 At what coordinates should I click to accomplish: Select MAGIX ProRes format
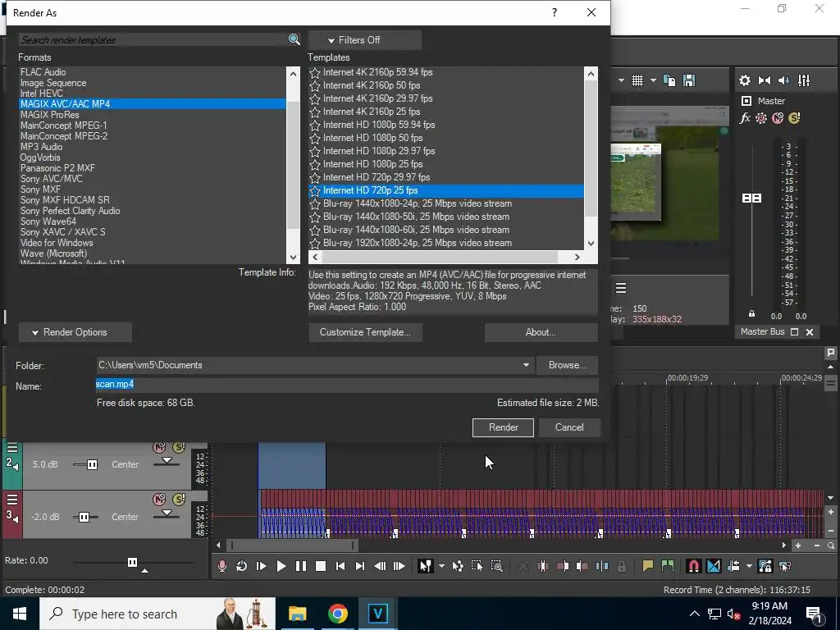coord(50,115)
